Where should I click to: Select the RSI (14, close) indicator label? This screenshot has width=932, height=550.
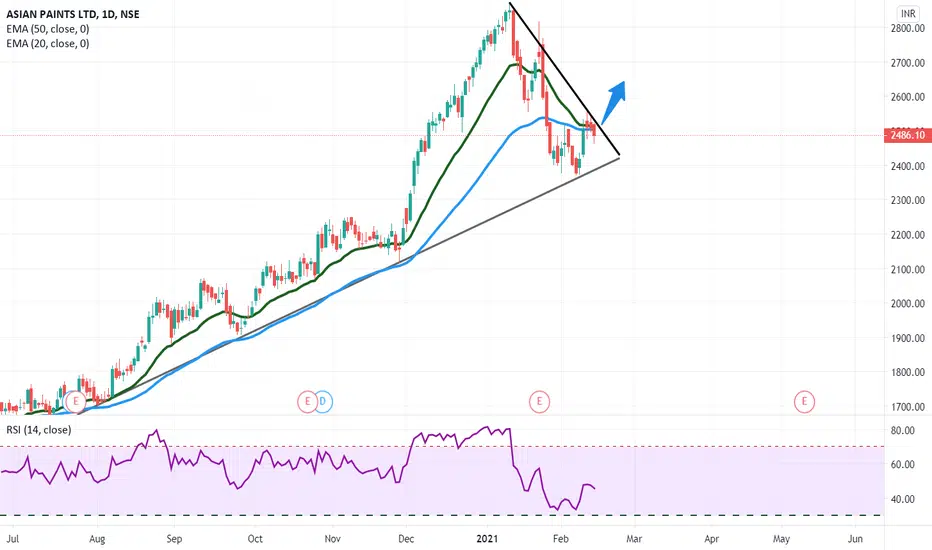39,429
